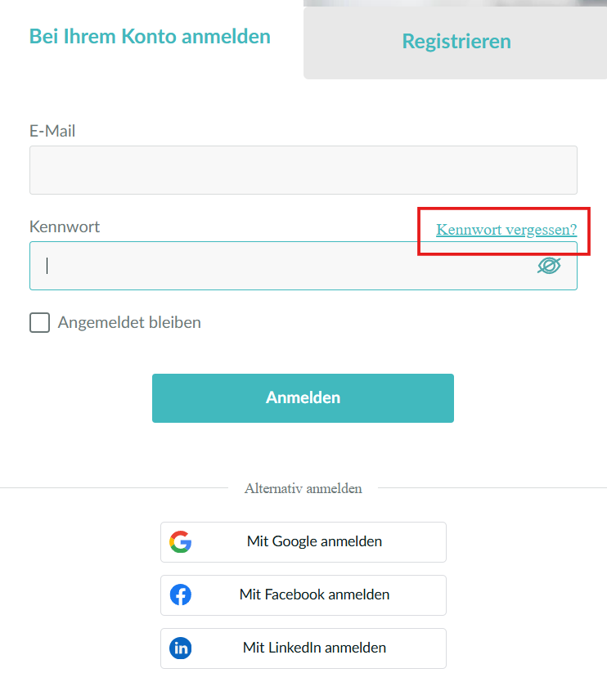Select the 'Bei Ihrem Konto anmelden' tab
607x700 pixels.
click(150, 36)
